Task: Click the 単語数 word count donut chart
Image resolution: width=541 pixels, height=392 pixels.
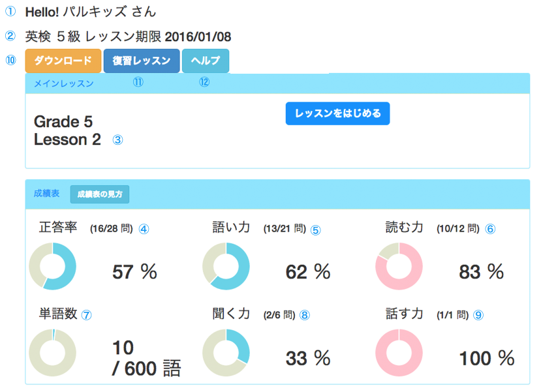Action: coord(53,353)
